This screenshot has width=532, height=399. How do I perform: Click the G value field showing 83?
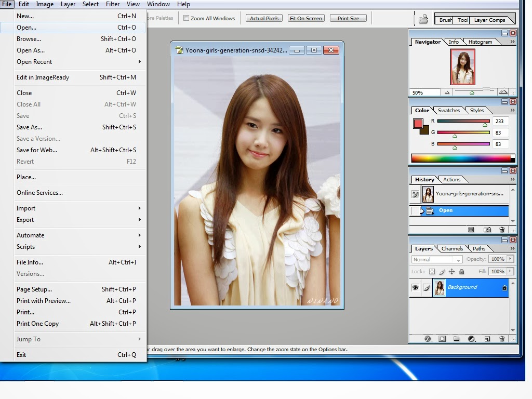[501, 132]
